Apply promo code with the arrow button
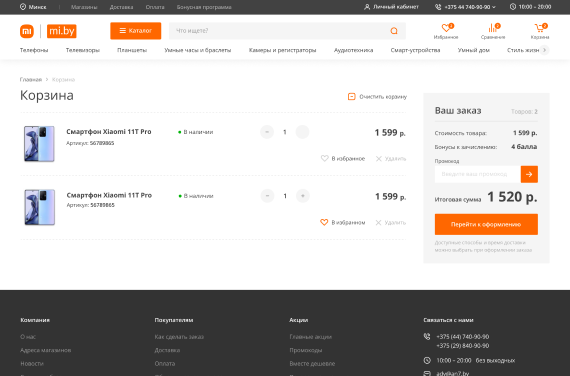This screenshot has width=570, height=376. click(x=529, y=174)
